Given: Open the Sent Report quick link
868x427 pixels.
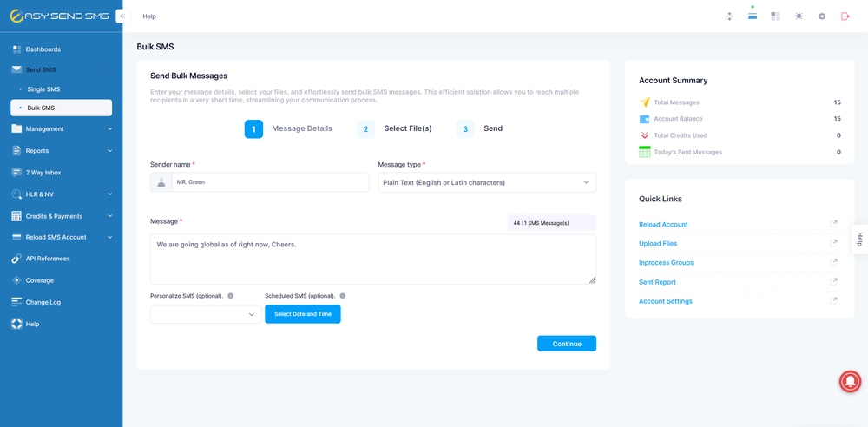Looking at the screenshot, I should 657,282.
